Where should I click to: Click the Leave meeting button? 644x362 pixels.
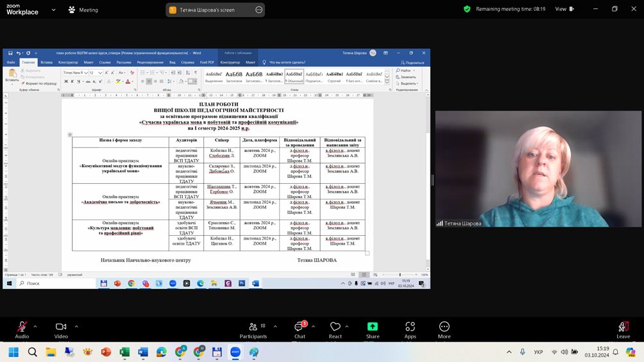coord(623,329)
